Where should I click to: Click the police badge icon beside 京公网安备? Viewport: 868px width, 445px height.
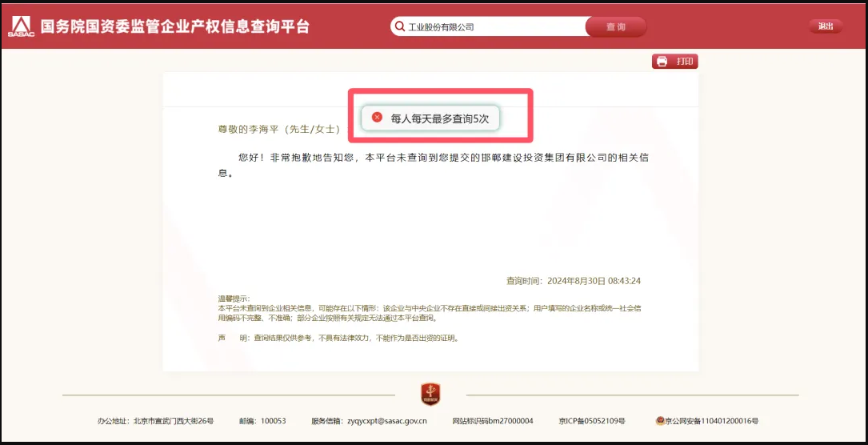pyautogui.click(x=660, y=421)
